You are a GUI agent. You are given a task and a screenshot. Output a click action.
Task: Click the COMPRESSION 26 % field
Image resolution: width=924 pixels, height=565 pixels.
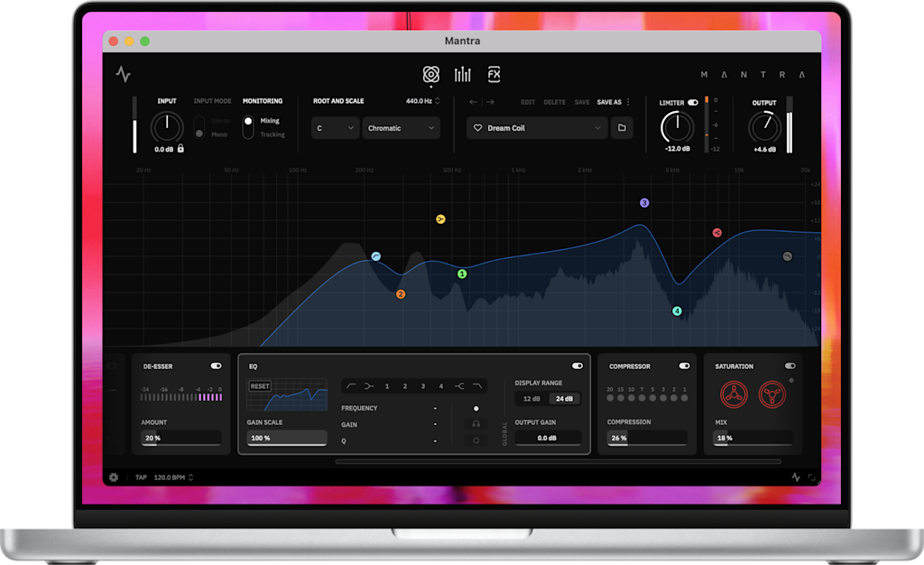tap(647, 439)
